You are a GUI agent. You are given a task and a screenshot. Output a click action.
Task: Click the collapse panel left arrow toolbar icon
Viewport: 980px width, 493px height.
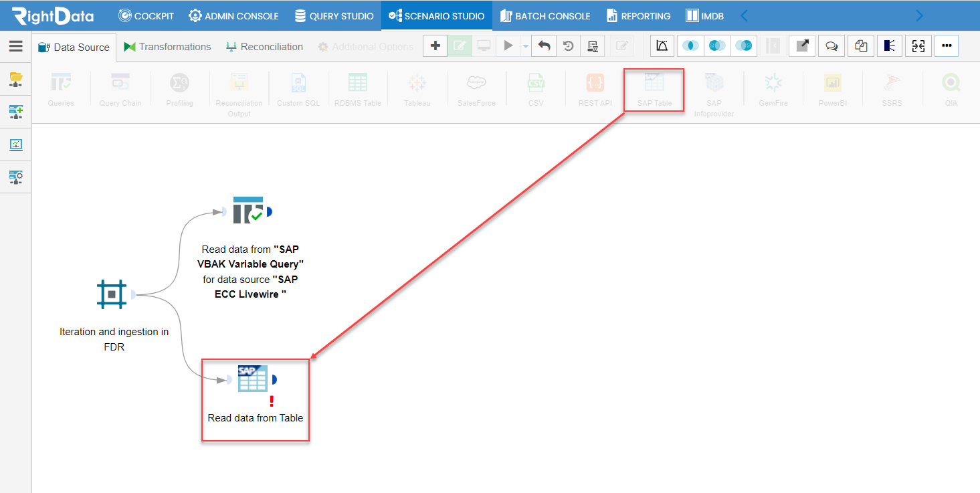click(x=773, y=46)
